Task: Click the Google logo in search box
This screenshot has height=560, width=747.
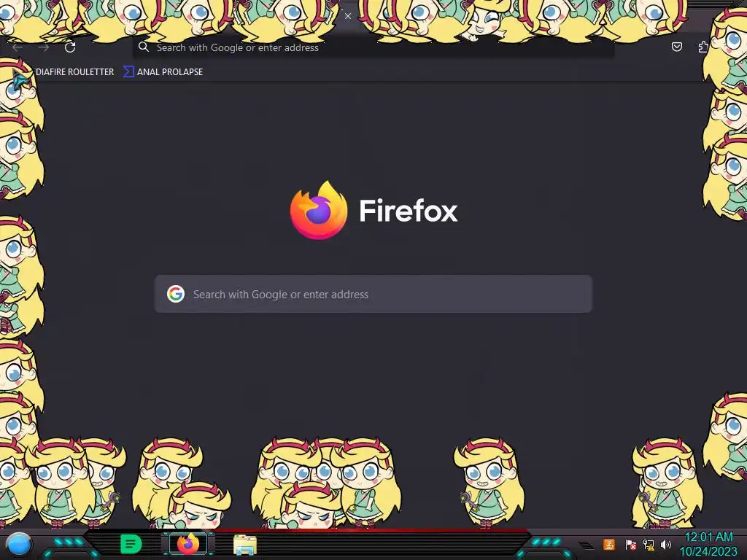Action: click(176, 294)
